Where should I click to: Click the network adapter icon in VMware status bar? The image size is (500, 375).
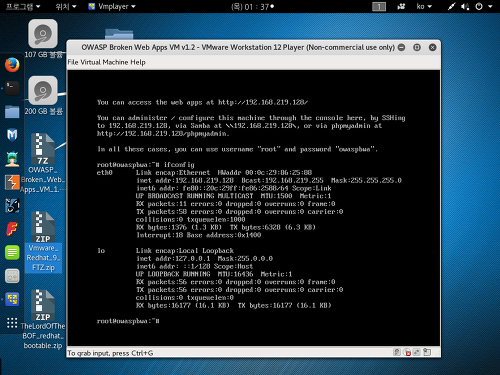[x=417, y=352]
